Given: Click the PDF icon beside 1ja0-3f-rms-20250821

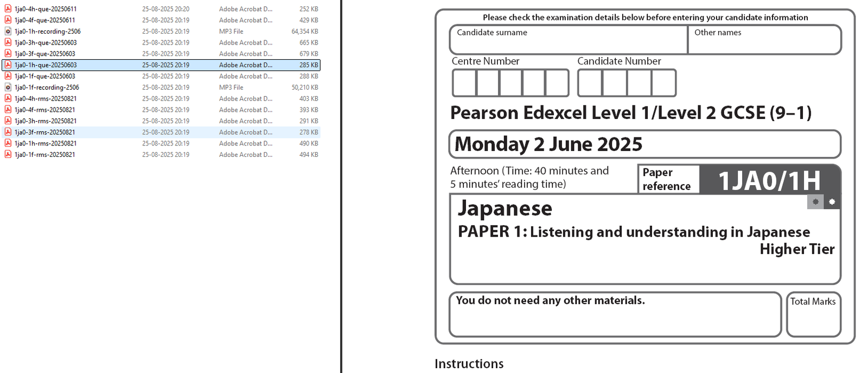Looking at the screenshot, I should click(8, 132).
